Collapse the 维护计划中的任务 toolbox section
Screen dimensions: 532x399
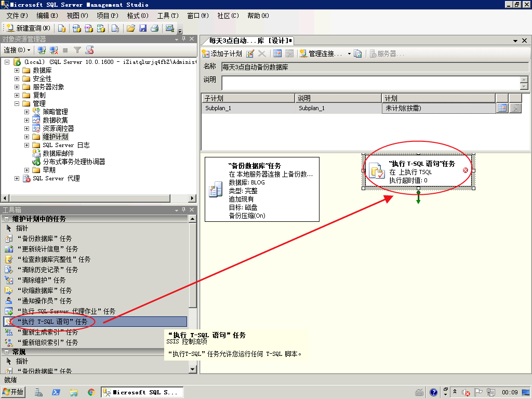point(6,219)
